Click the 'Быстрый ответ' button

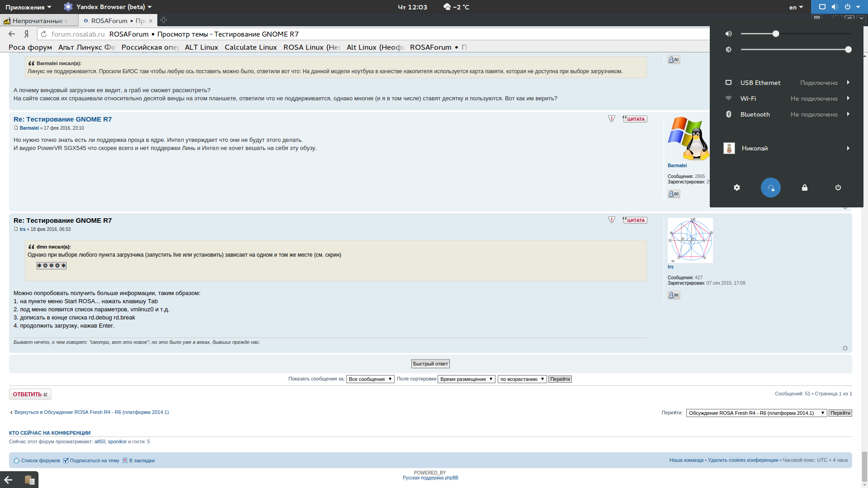pyautogui.click(x=430, y=364)
